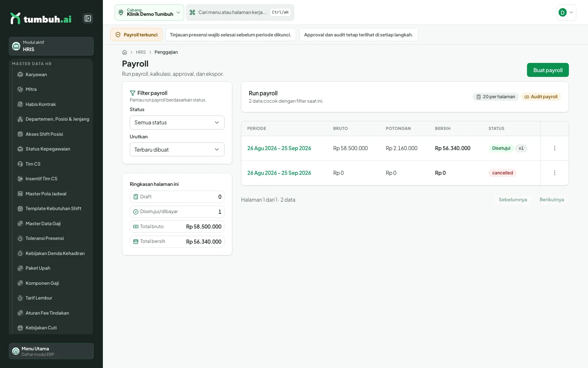Click the HRIS active module icon

coord(16,46)
